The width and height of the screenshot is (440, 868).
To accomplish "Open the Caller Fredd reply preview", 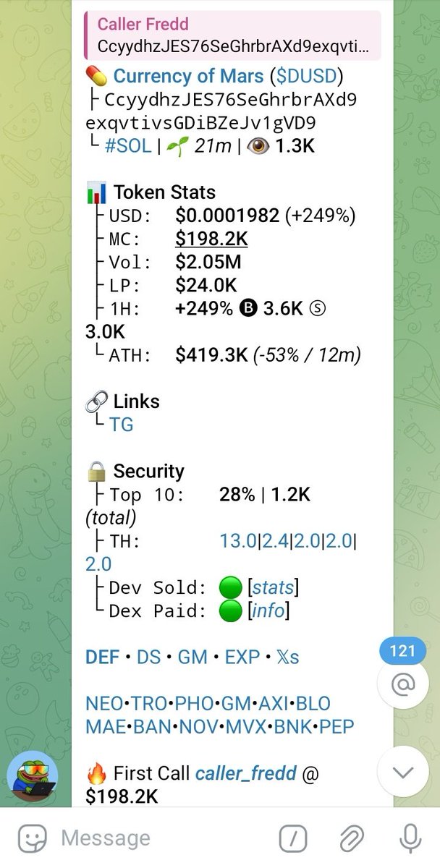I will (232, 34).
